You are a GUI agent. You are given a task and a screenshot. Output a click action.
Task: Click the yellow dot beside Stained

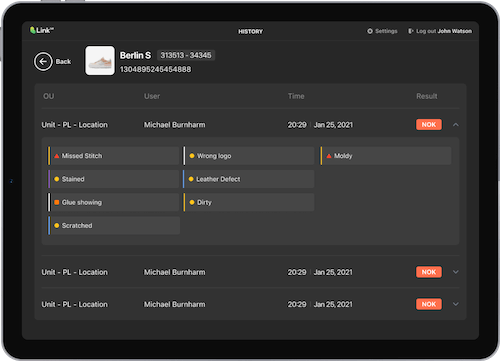pyautogui.click(x=57, y=179)
